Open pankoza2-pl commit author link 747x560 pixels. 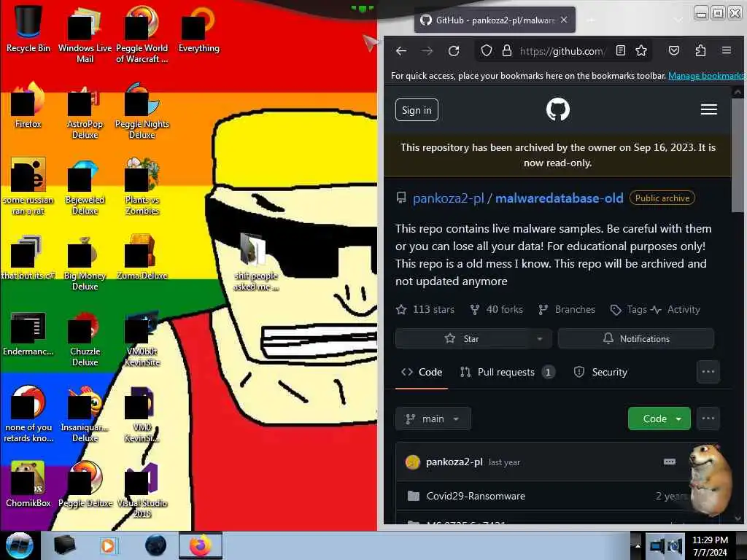point(454,462)
